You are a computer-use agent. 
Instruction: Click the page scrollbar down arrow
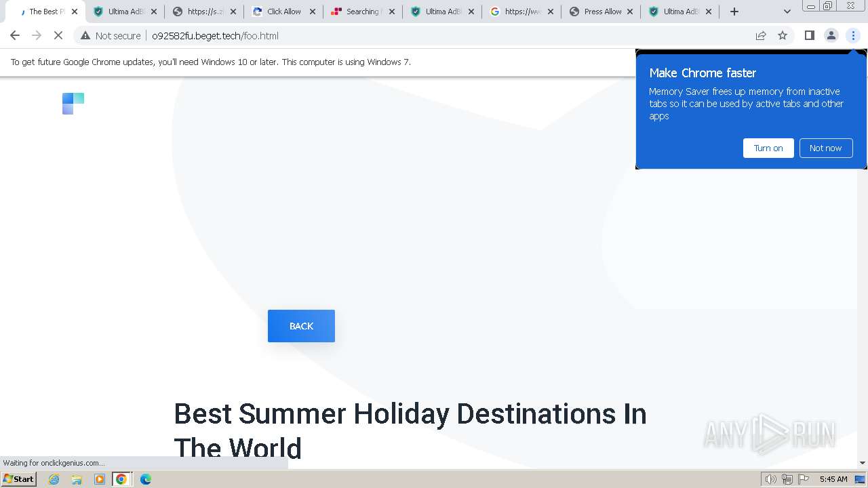863,463
